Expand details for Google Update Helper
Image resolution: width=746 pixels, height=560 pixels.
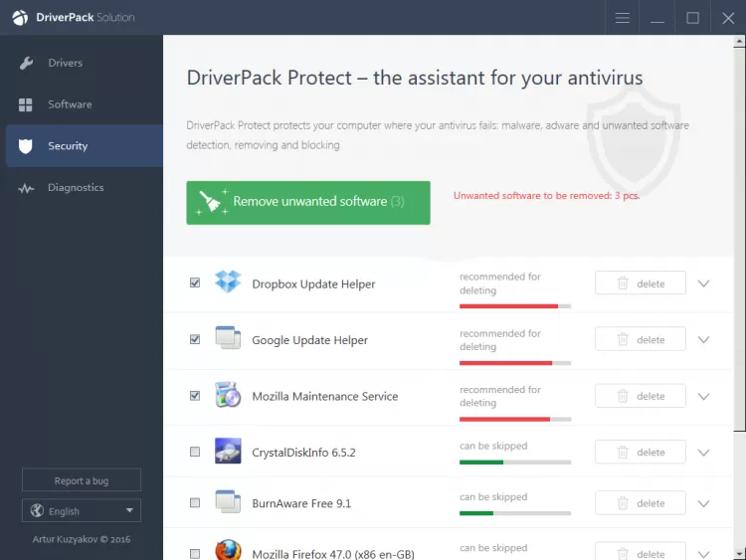tap(703, 340)
